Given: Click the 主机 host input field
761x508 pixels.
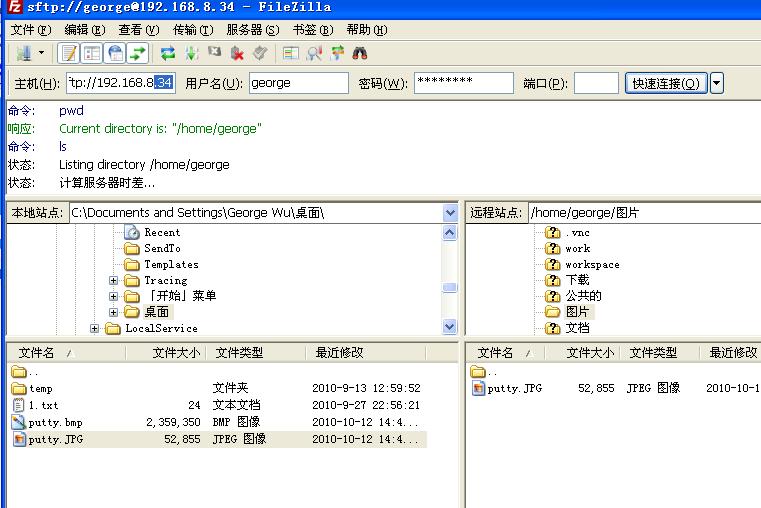Looking at the screenshot, I should [121, 83].
